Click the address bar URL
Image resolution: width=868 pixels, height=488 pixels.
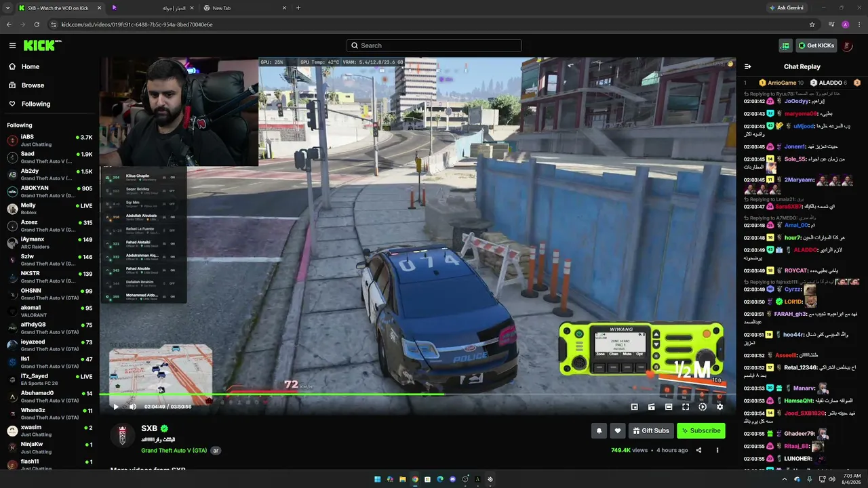(137, 24)
